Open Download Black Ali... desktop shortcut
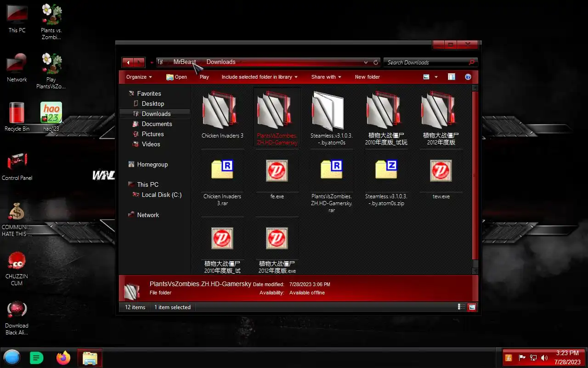 point(17,317)
